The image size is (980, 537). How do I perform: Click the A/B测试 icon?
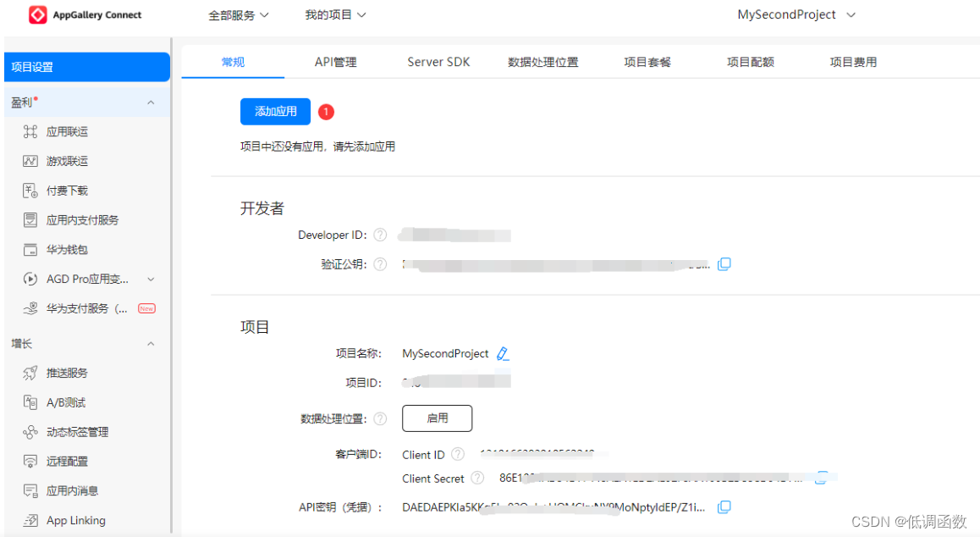(30, 402)
